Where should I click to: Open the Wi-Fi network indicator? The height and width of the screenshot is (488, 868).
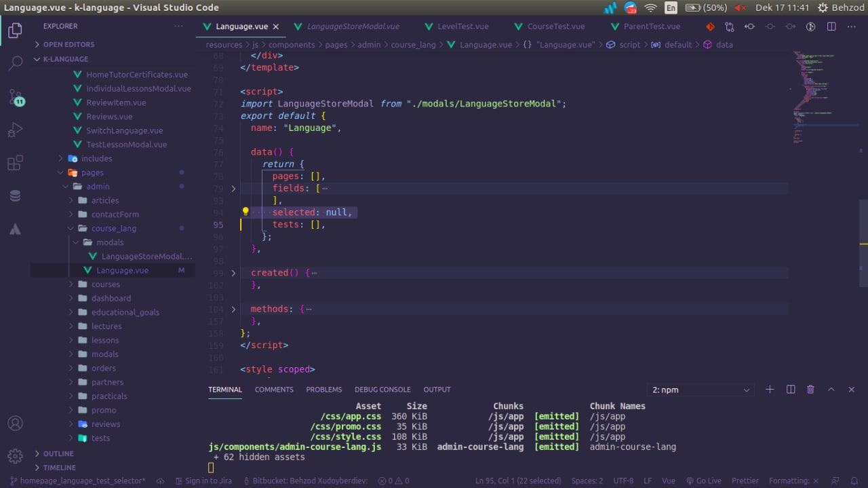(x=651, y=7)
